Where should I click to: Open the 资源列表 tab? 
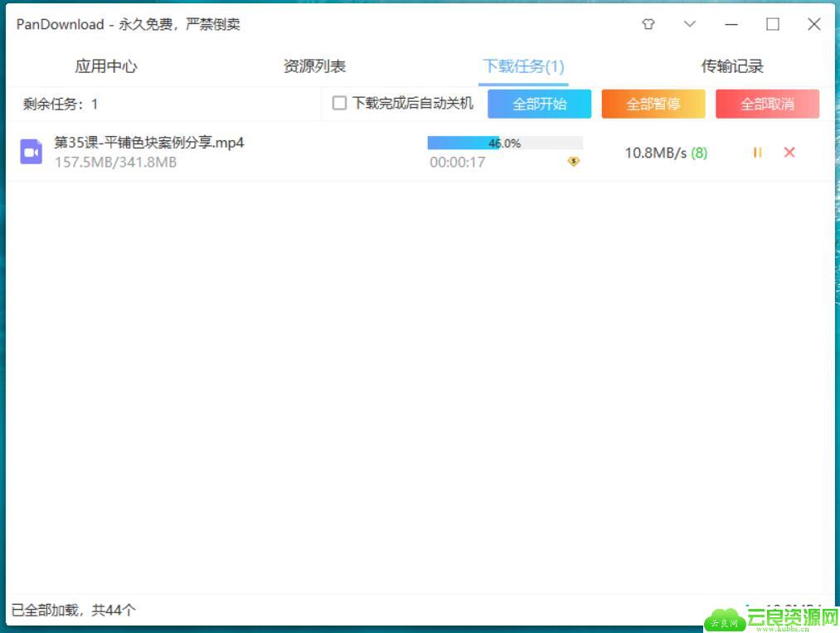[314, 66]
